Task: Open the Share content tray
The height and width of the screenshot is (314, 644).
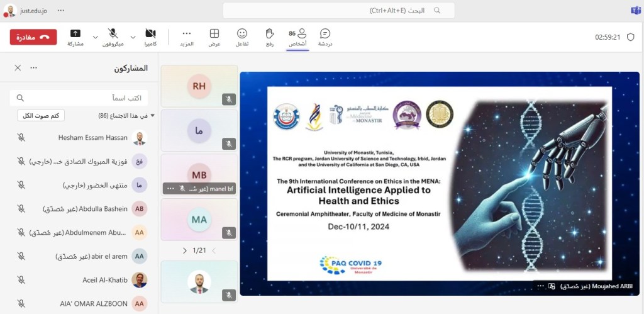Action: point(75,36)
